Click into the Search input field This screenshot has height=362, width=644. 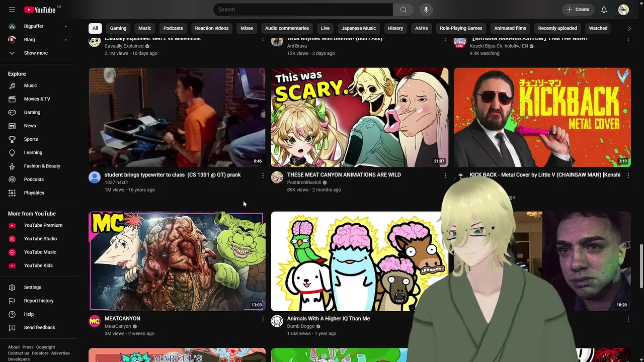(x=303, y=10)
